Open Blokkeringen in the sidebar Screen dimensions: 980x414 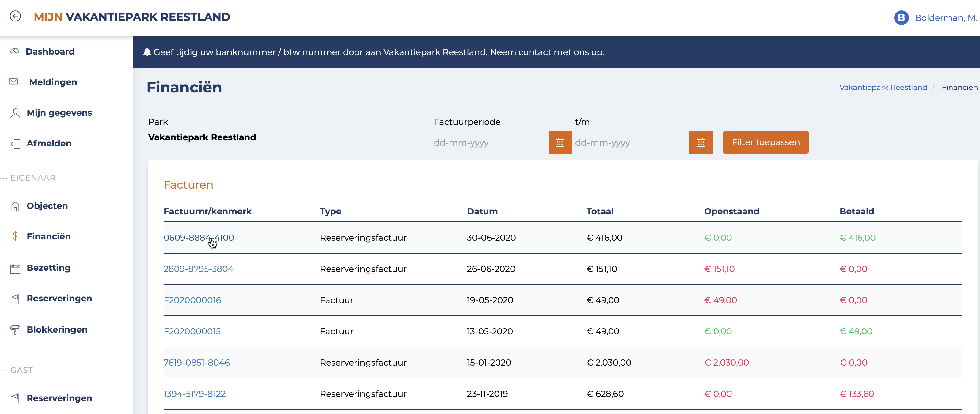pyautogui.click(x=57, y=329)
